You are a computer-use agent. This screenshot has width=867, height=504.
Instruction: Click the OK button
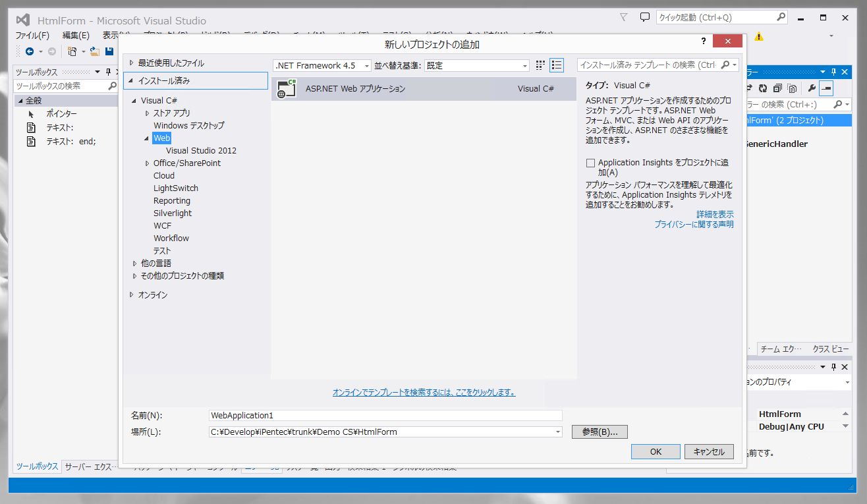pos(656,452)
